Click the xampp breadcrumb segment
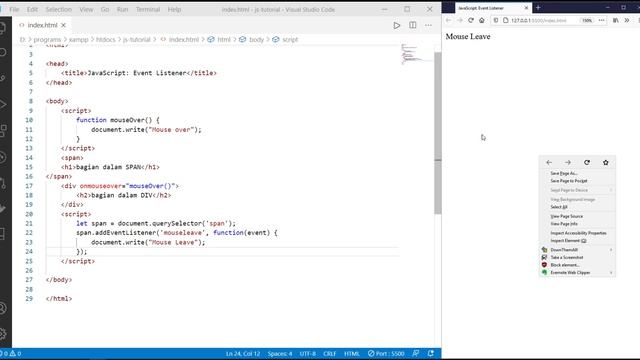The height and width of the screenshot is (360, 640). [78, 40]
